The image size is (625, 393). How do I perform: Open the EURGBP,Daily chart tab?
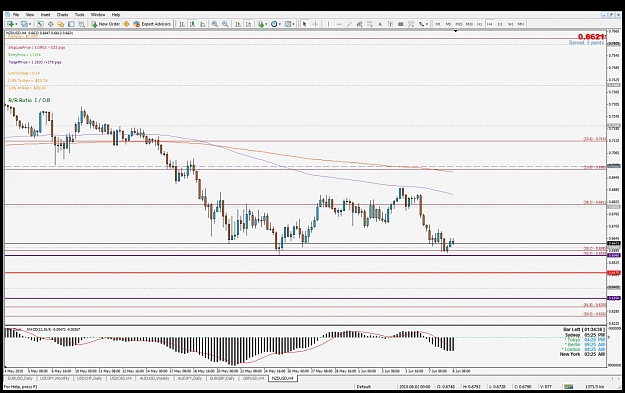tap(223, 378)
